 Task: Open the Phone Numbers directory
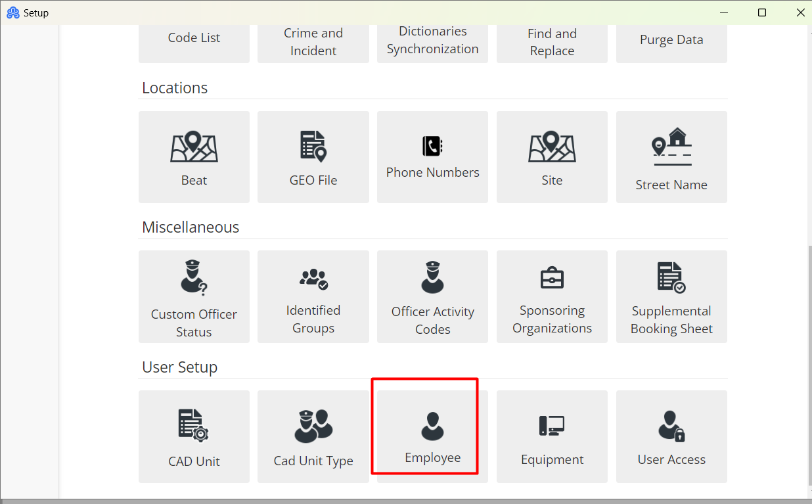[x=432, y=157]
